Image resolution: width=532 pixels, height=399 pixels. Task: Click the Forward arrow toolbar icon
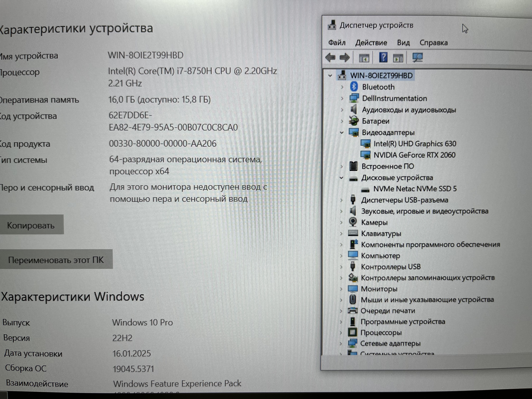coord(345,58)
